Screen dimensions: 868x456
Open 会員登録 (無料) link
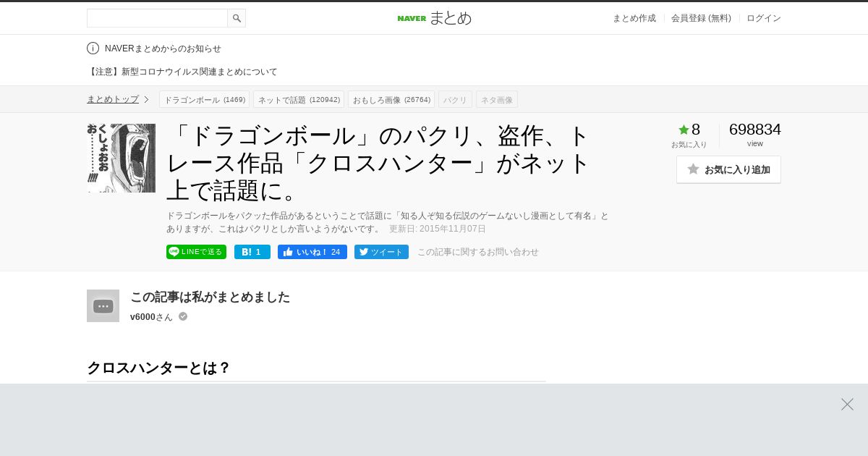(701, 18)
